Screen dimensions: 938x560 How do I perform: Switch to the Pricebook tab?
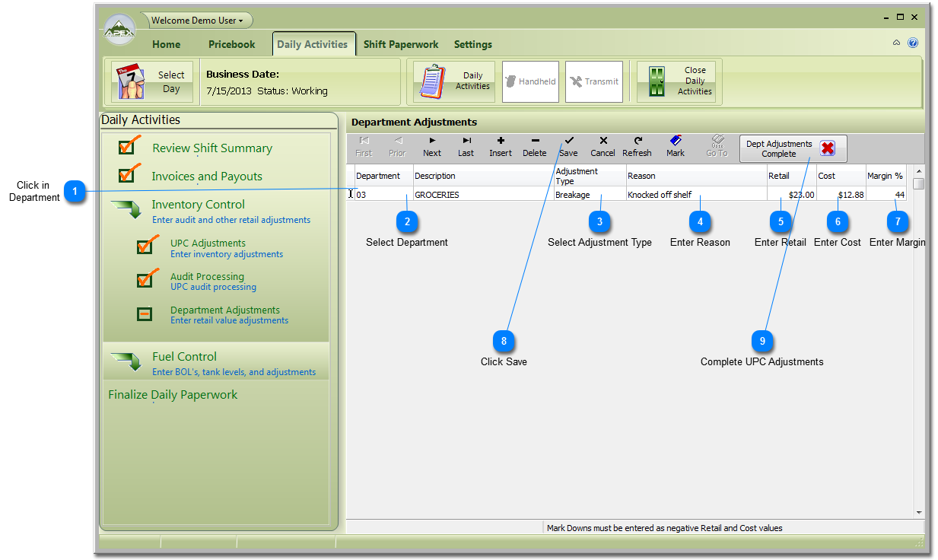pos(232,44)
